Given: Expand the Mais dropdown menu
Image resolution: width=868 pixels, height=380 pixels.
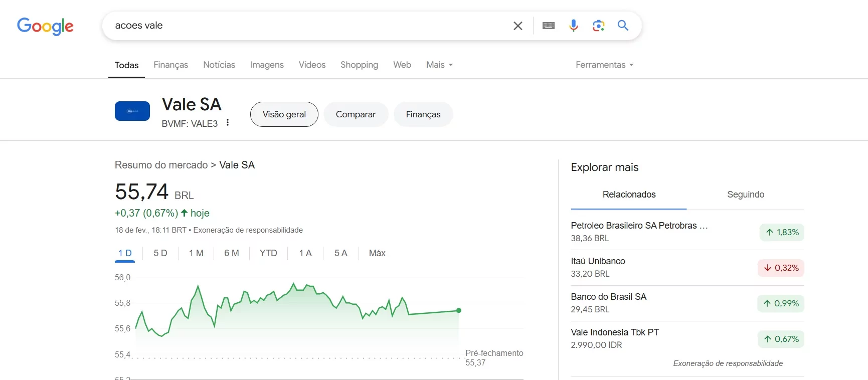Looking at the screenshot, I should (x=439, y=65).
